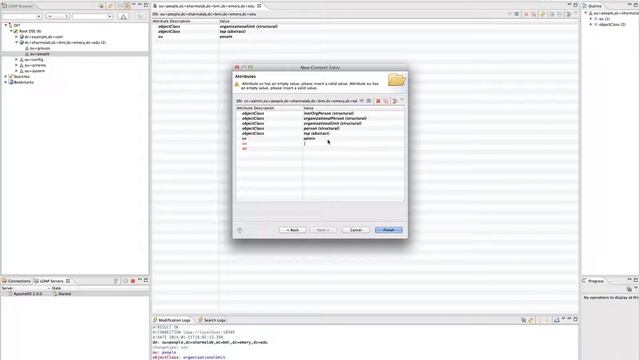The image size is (640, 360).
Task: Select the organizationalPerson (structural) value row
Action: click(335, 118)
